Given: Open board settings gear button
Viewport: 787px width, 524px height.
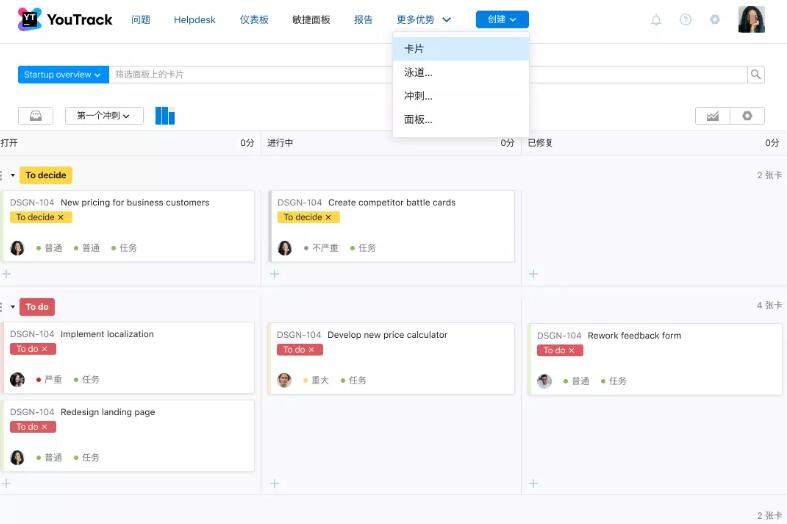Looking at the screenshot, I should click(x=747, y=116).
